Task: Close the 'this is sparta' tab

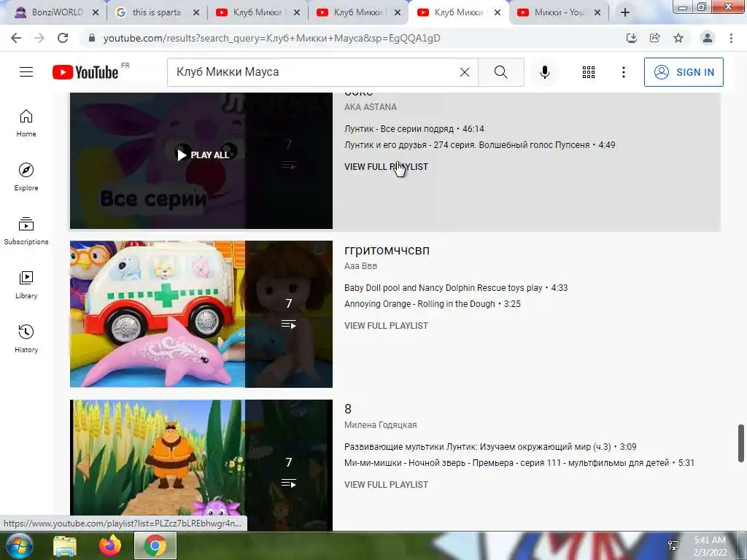Action: tap(196, 12)
